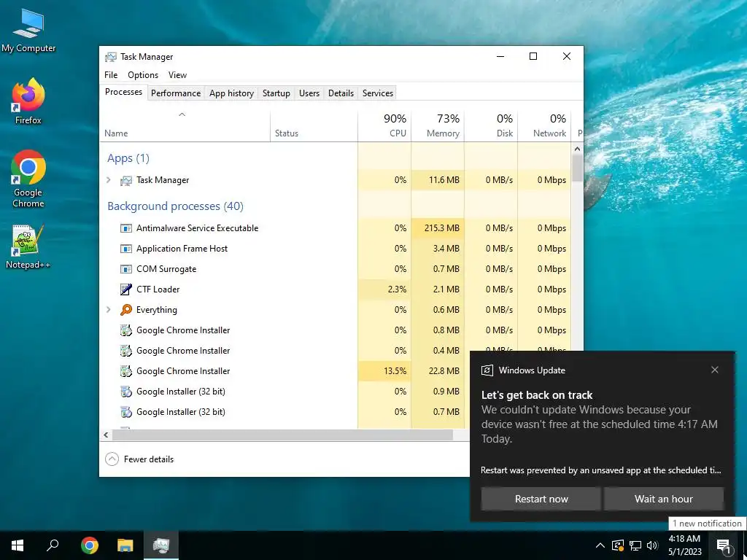Click the Windows Update tray icon
This screenshot has height=560, width=747.
[x=617, y=545]
